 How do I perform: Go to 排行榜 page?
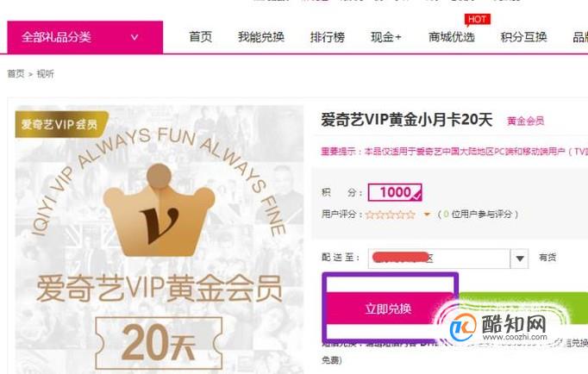point(328,37)
